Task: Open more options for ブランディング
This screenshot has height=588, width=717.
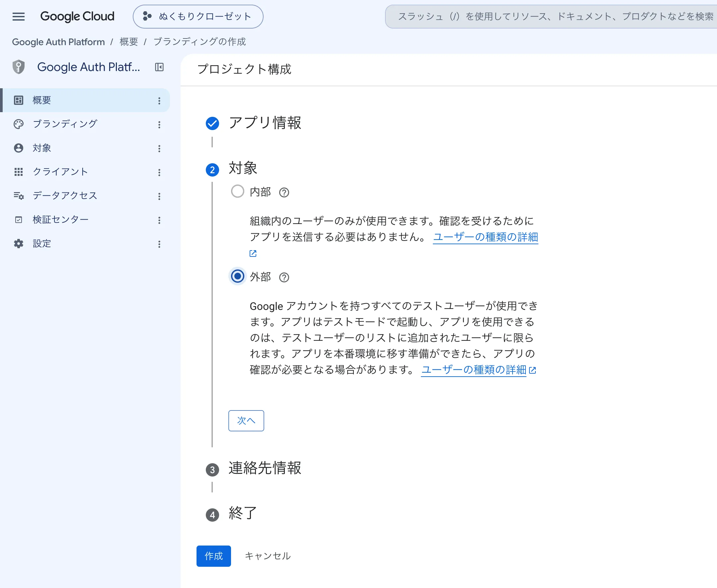Action: coord(159,125)
